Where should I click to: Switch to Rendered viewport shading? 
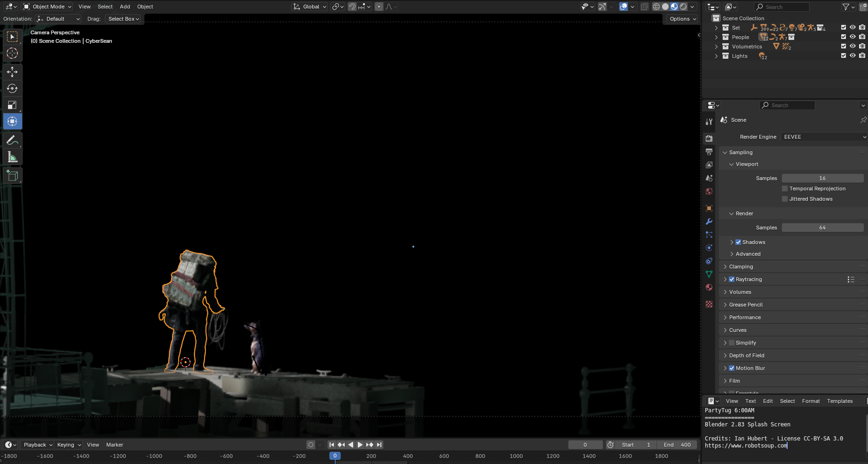click(x=683, y=7)
